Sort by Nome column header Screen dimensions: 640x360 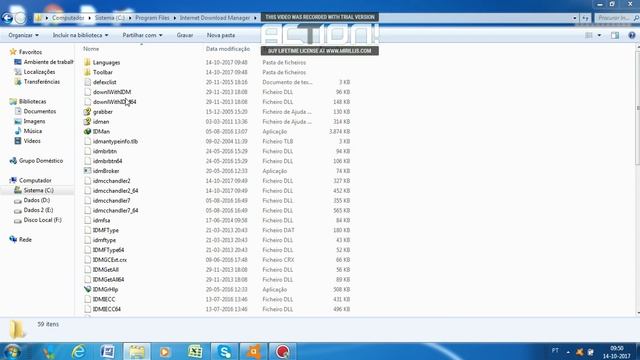(91, 49)
